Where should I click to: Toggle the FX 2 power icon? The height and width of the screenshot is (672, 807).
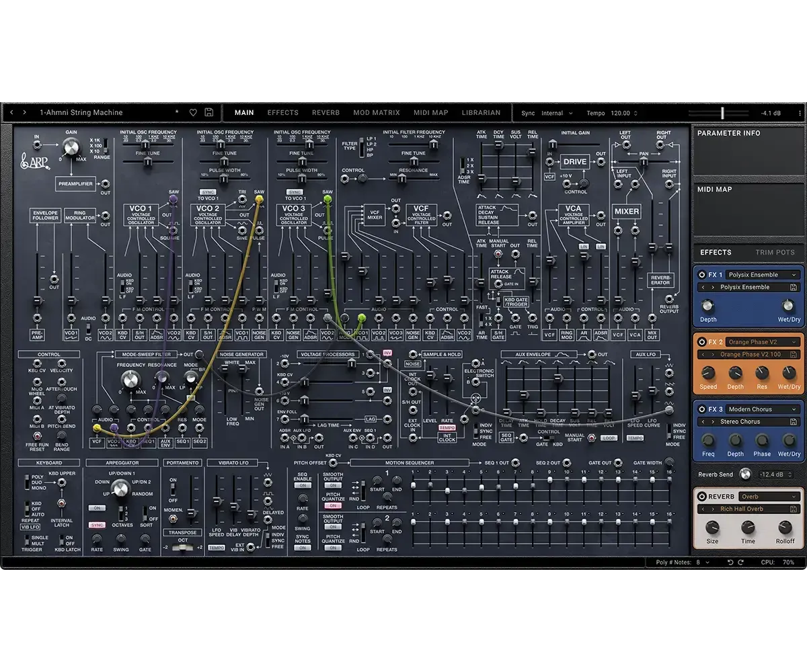click(x=701, y=342)
